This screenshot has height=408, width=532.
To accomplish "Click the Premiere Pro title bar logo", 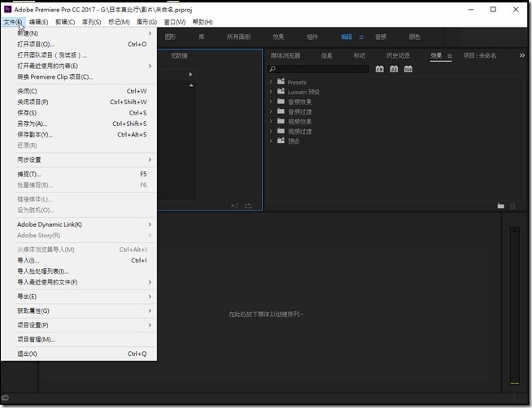I will pos(8,10).
